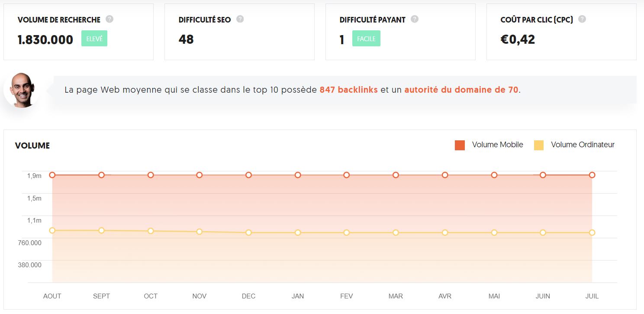Click the AOUT month axis label
Image resolution: width=644 pixels, height=314 pixels.
[x=52, y=296]
